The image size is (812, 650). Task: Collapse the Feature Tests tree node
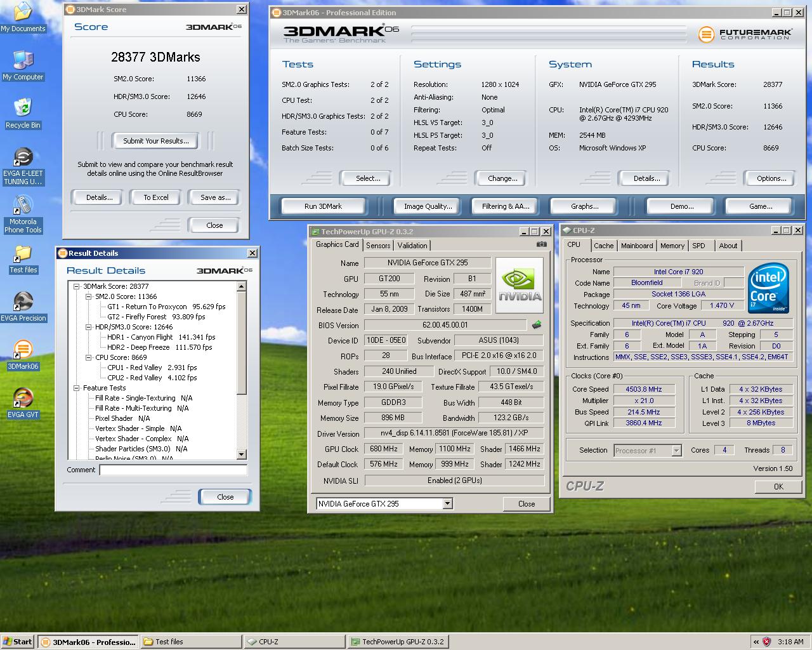(77, 388)
